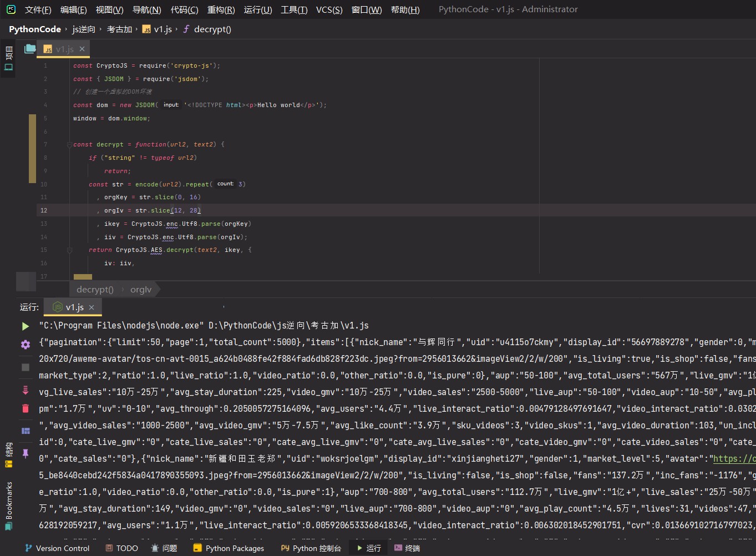Open the TODO tool window
Screen dimensions: 756x556
(x=121, y=548)
